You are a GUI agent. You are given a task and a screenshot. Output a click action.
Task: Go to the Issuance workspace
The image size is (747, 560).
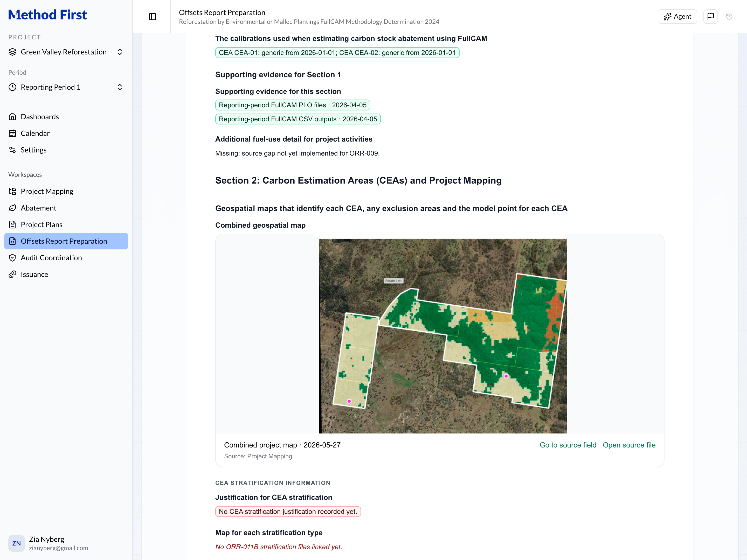click(66, 275)
